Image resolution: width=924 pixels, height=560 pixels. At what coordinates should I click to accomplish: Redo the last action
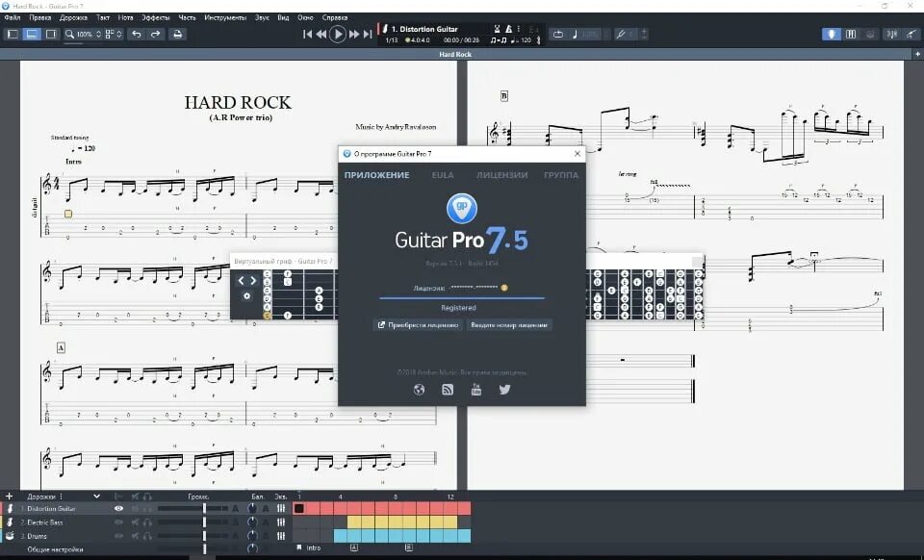tap(156, 34)
